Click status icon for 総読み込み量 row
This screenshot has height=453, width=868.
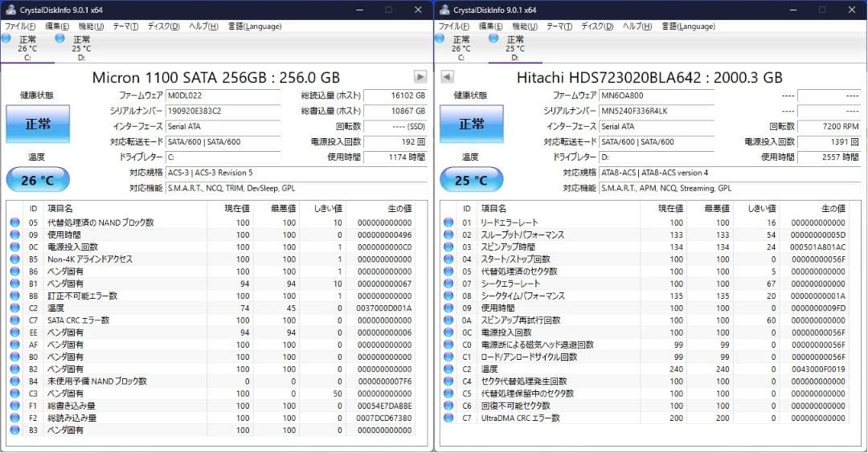point(15,418)
